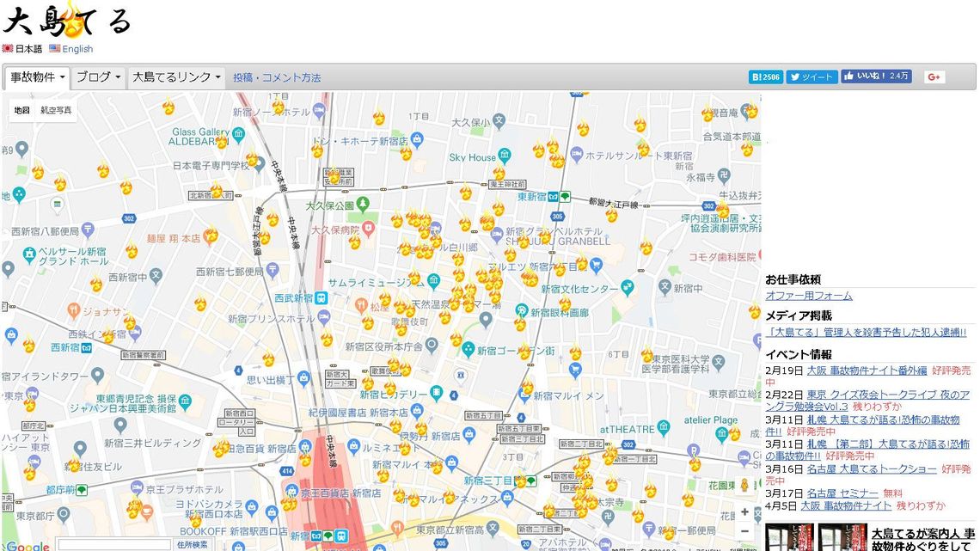Open the 事故物件 dropdown menu
Viewport: 980px width, 551px height.
click(37, 77)
